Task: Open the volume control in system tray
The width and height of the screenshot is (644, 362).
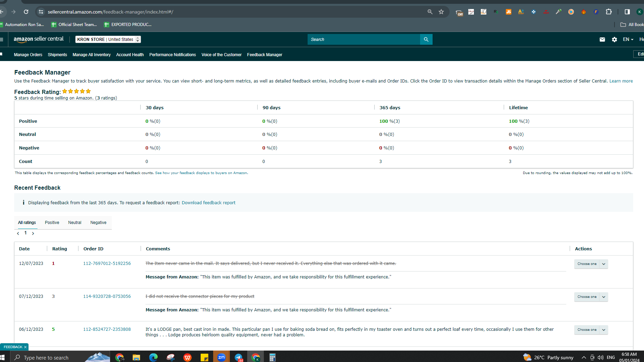Action: 601,357
